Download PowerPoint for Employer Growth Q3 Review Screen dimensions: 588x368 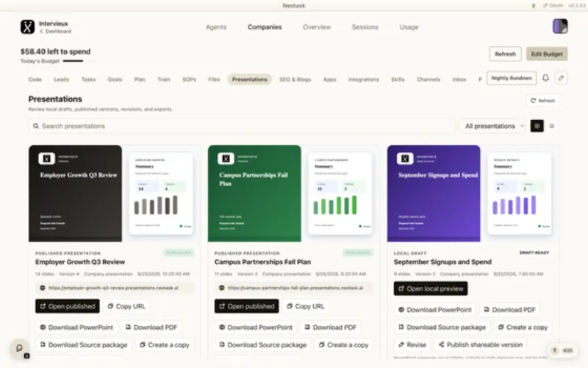76,327
